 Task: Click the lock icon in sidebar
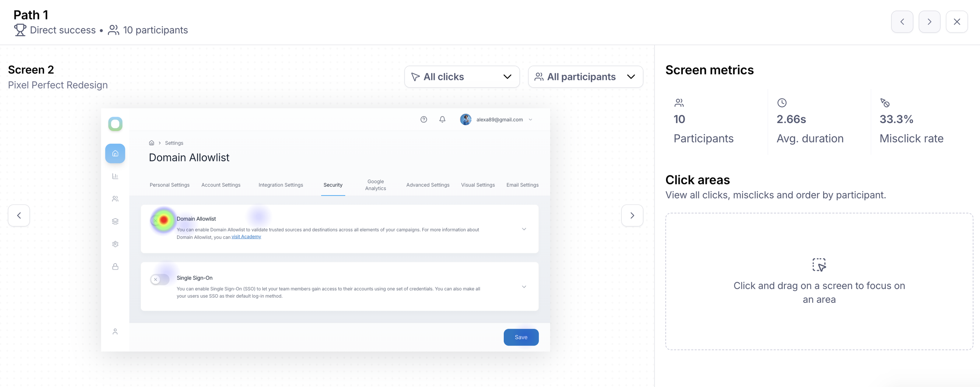(x=115, y=267)
